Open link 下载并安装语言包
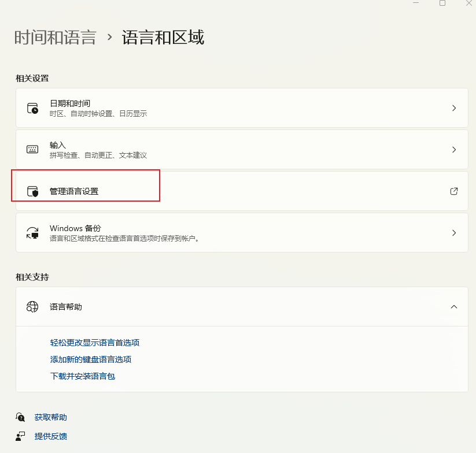The width and height of the screenshot is (476, 453). point(83,376)
